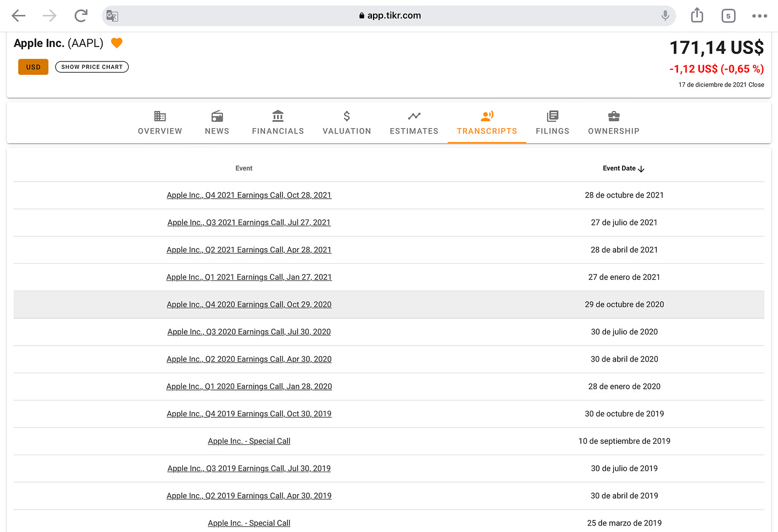Click the date 25 de marzo de 2019
The height and width of the screenshot is (532, 778).
624,523
